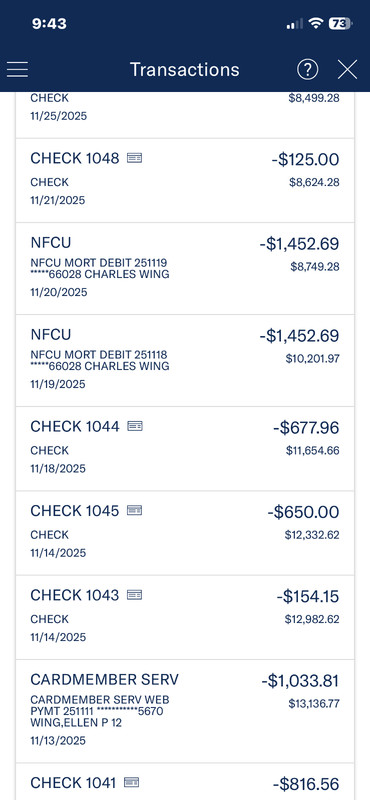The width and height of the screenshot is (370, 800).
Task: View check image icon for Check 1045
Action: tap(134, 510)
